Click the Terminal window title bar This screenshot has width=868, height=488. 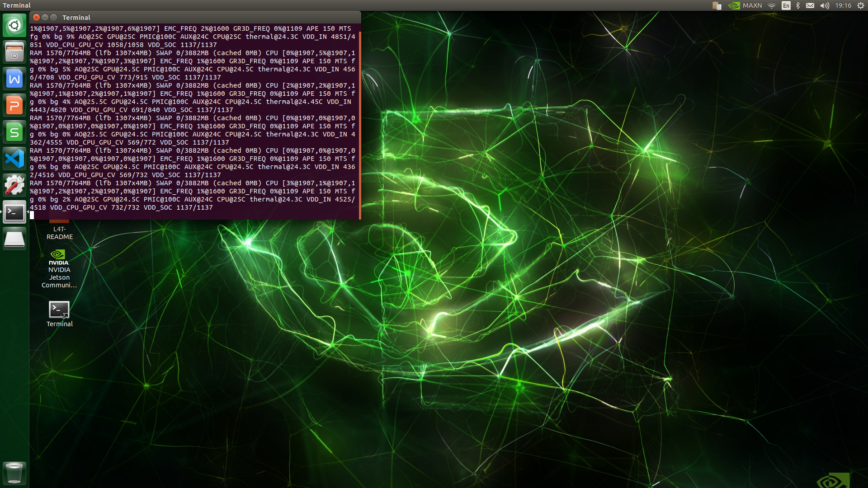195,17
